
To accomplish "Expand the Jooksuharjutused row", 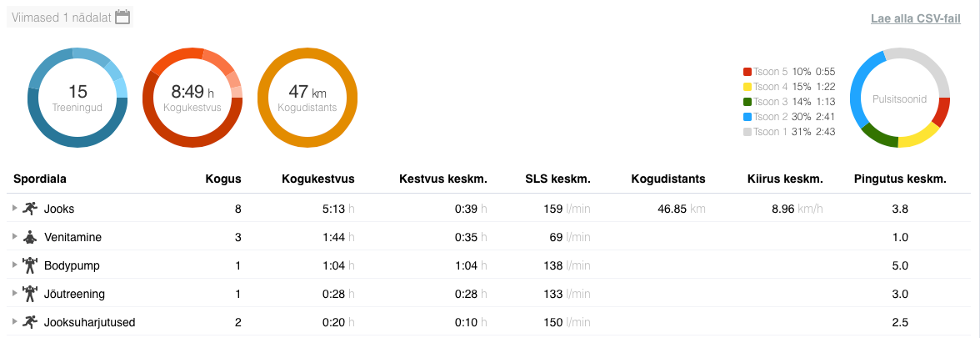I will coord(14,322).
